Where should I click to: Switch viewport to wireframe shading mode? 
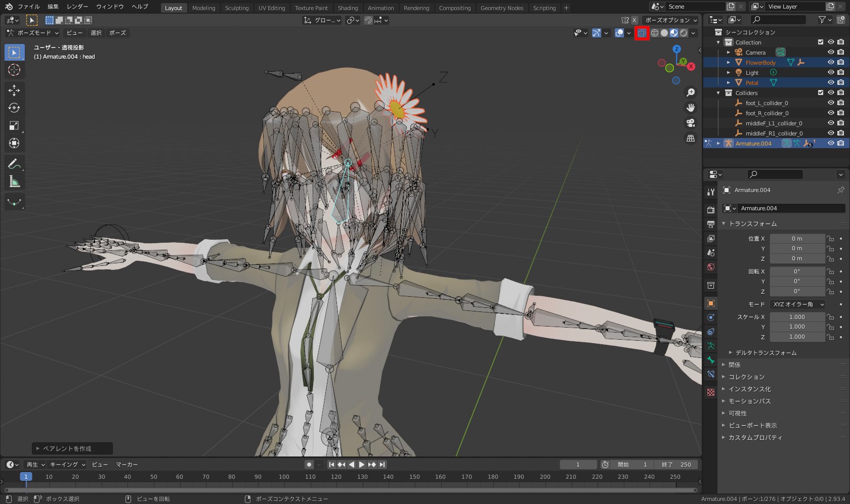pyautogui.click(x=654, y=32)
